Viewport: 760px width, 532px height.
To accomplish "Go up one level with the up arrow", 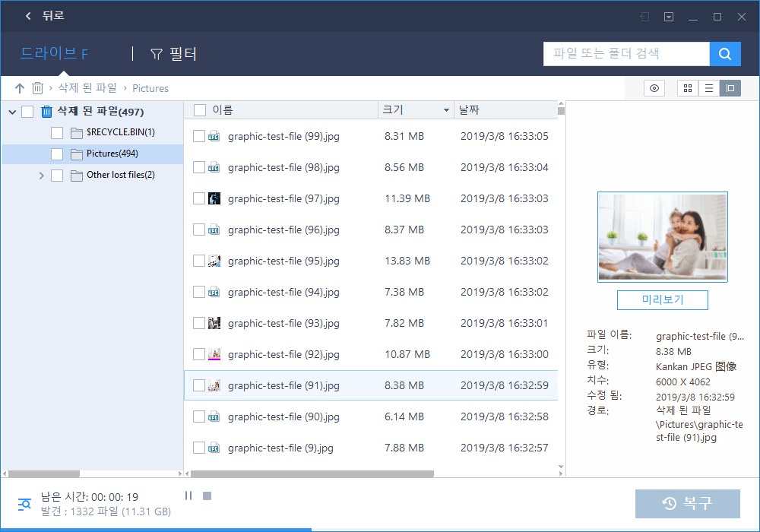I will pos(20,88).
